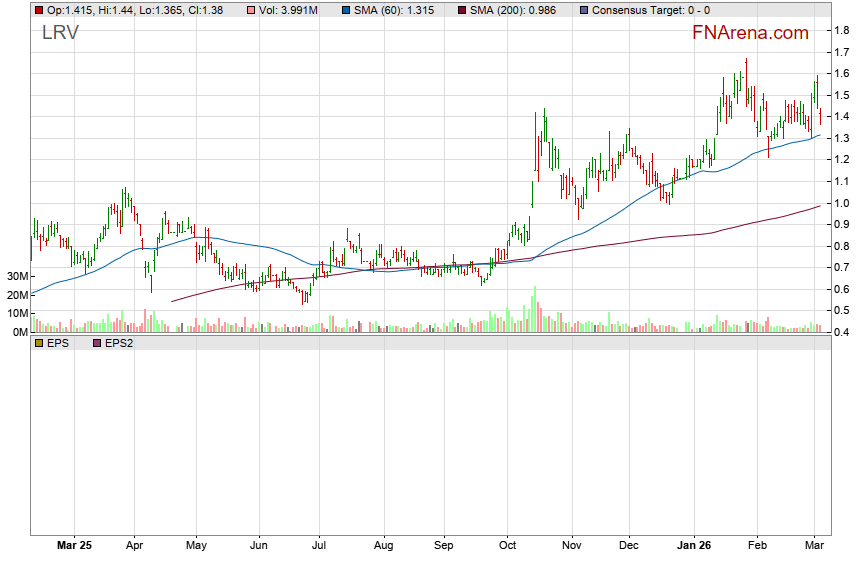
Task: Click the Consensus Target legend swatch
Action: (x=585, y=10)
